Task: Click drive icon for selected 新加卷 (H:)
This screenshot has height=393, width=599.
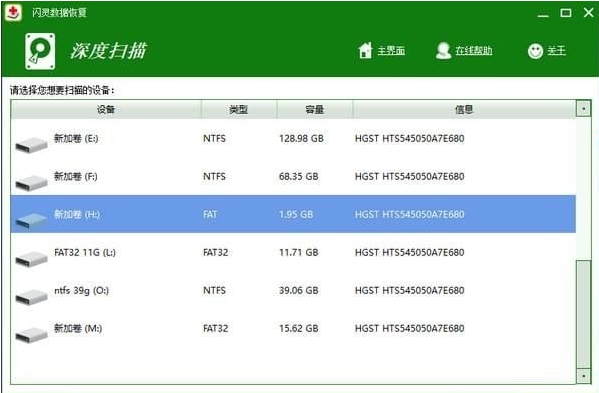Action: tap(31, 221)
